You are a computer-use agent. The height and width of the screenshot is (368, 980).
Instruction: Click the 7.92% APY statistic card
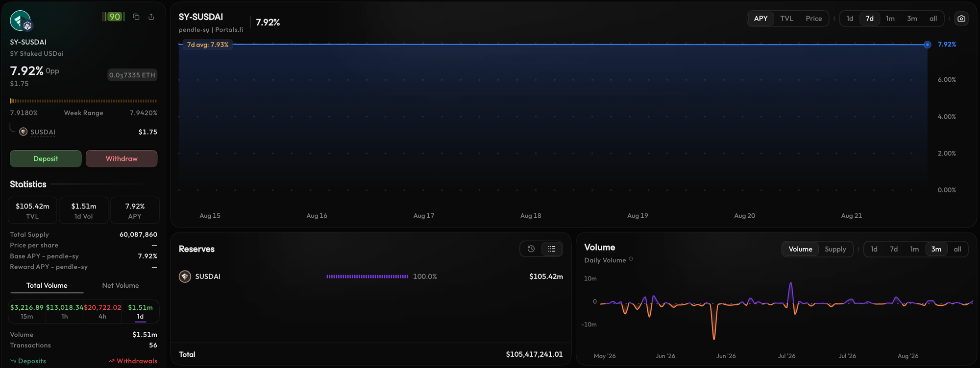(x=135, y=210)
